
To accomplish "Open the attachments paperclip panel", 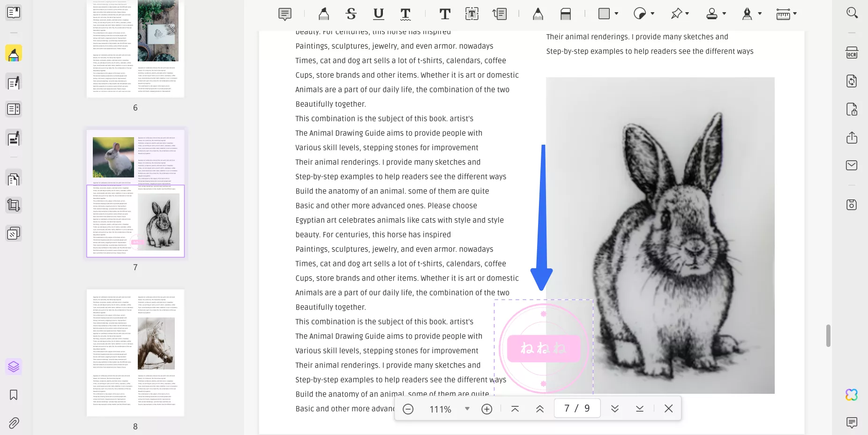I will tap(14, 423).
